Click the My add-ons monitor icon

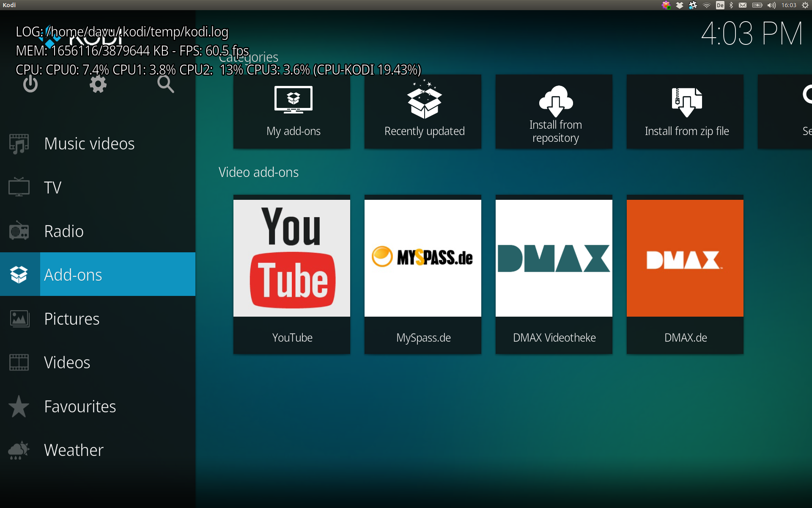pyautogui.click(x=294, y=100)
